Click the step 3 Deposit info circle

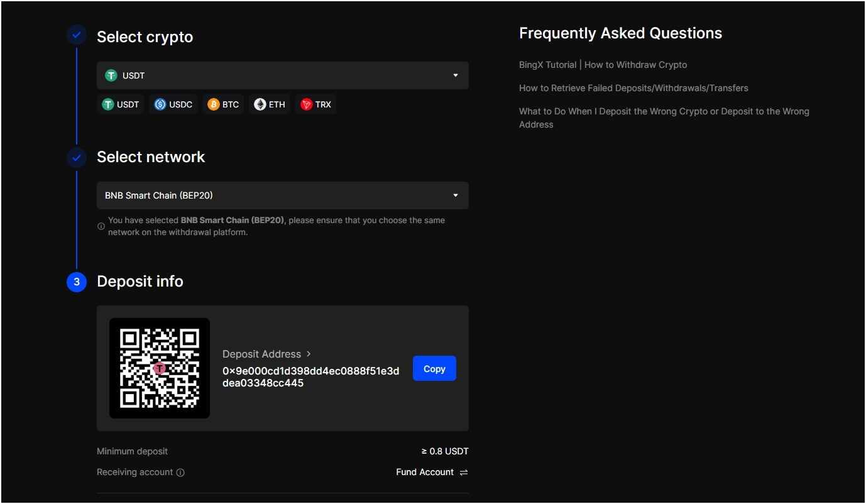coord(77,282)
